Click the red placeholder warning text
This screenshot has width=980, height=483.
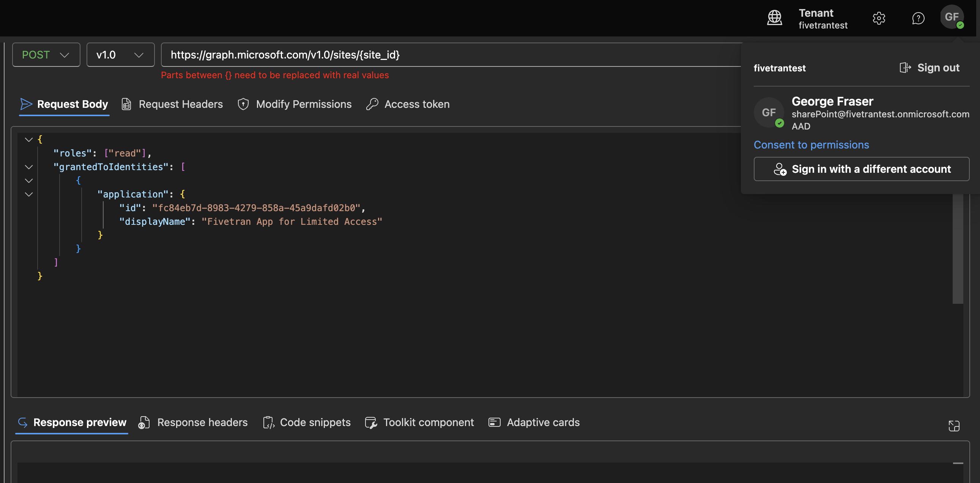click(x=275, y=75)
